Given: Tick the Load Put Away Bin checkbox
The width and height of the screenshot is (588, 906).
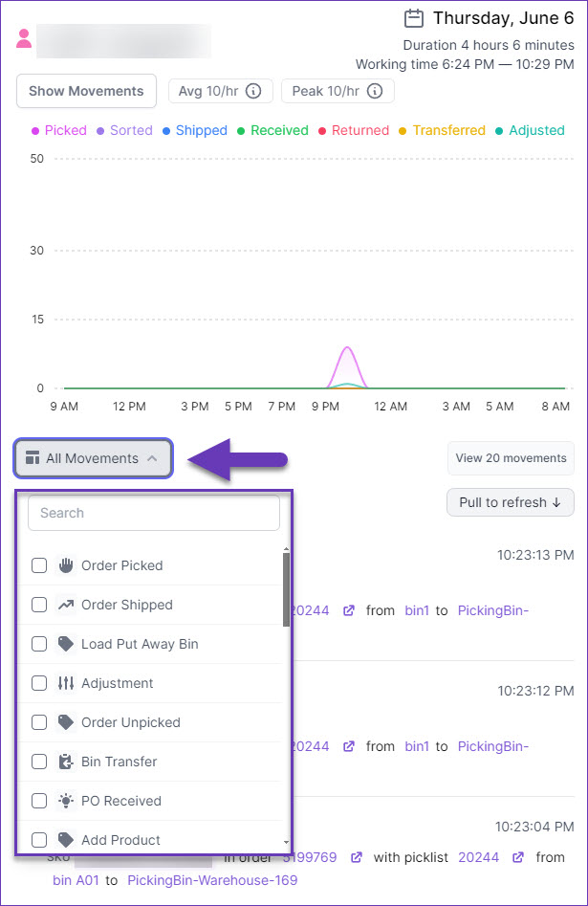Looking at the screenshot, I should [x=39, y=644].
